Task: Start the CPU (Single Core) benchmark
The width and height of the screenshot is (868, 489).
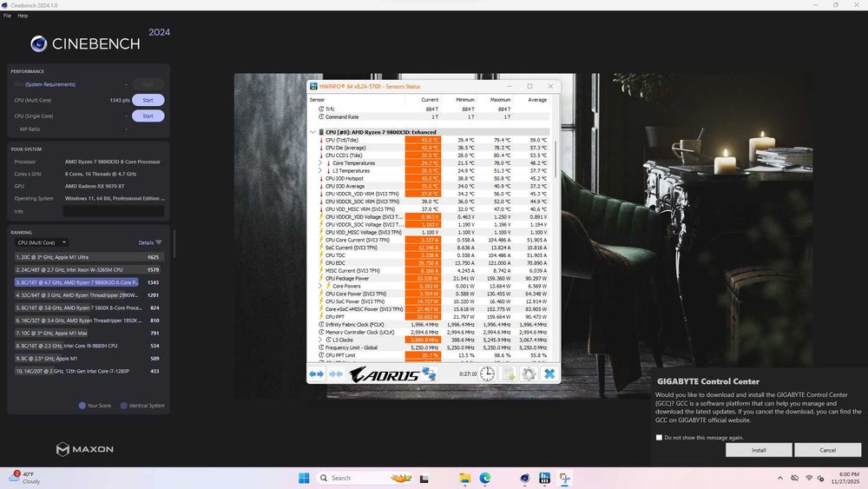Action: click(x=148, y=116)
